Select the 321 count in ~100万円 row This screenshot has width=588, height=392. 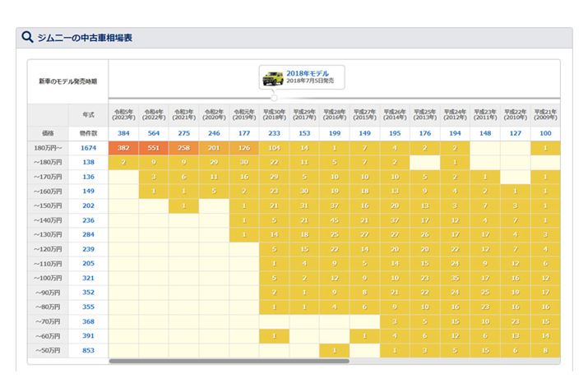tap(88, 278)
